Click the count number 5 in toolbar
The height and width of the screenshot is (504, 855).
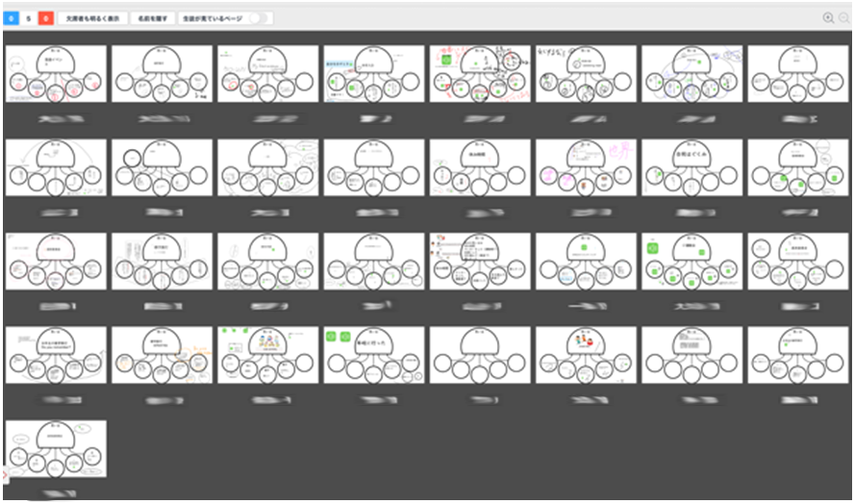point(28,18)
